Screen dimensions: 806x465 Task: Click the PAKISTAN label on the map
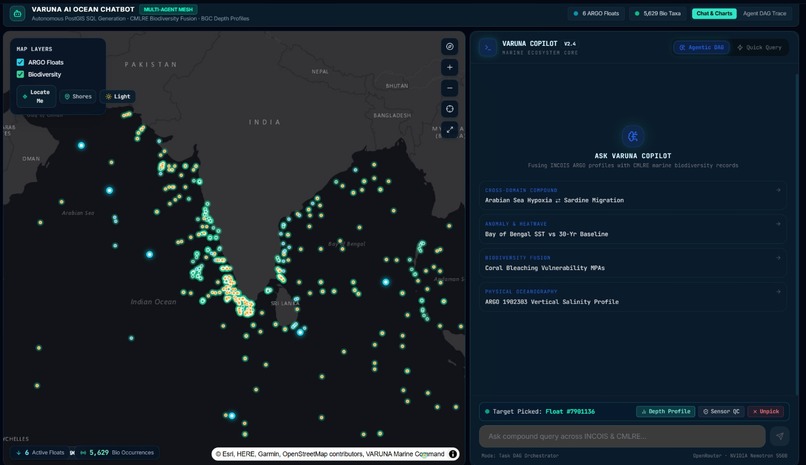(x=151, y=65)
